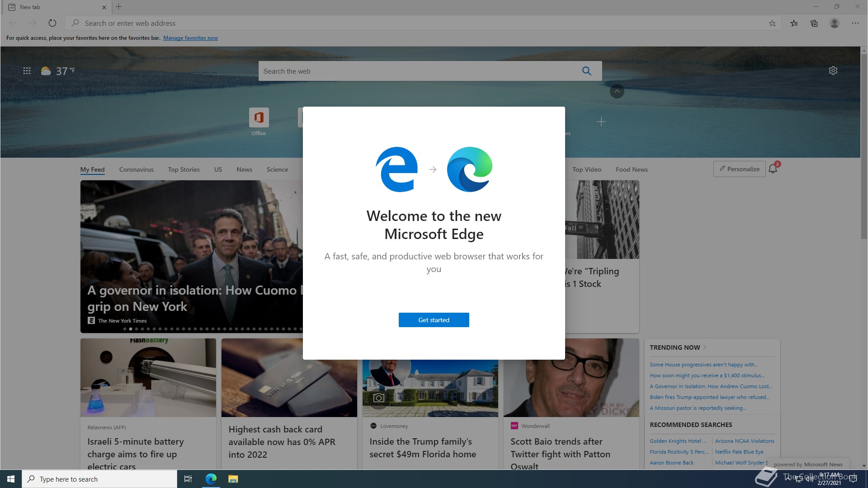Click Manage favorites now link

tap(190, 38)
